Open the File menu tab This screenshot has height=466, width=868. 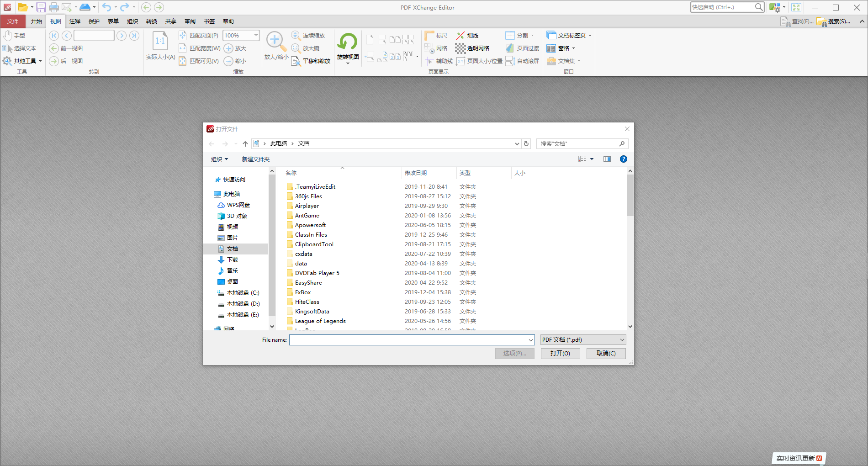click(13, 21)
